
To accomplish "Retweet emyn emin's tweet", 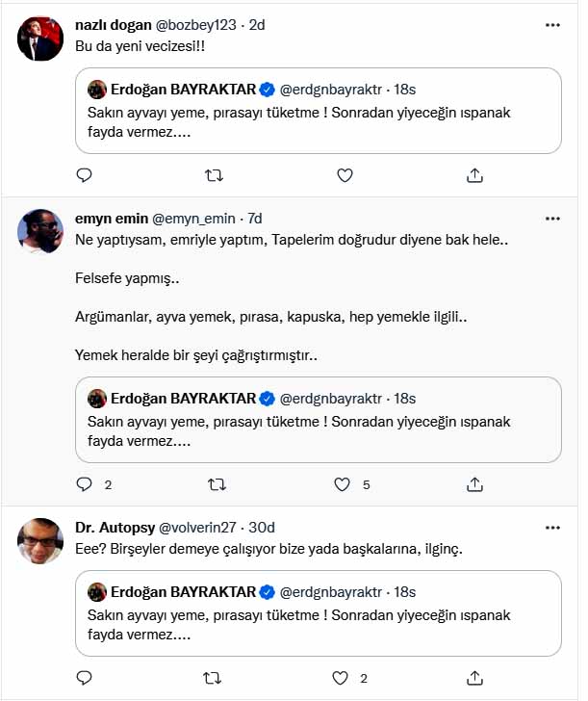I will tap(215, 484).
